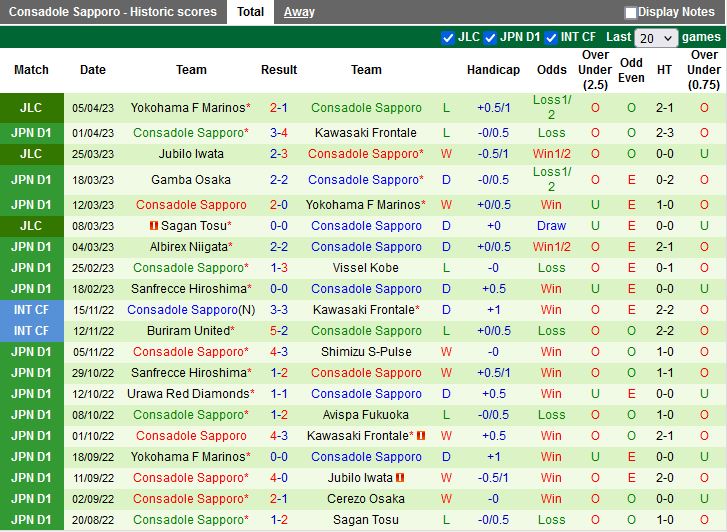Click the 2-1 result on 05/04/23
Screen dimensions: 727x532
coord(279,108)
